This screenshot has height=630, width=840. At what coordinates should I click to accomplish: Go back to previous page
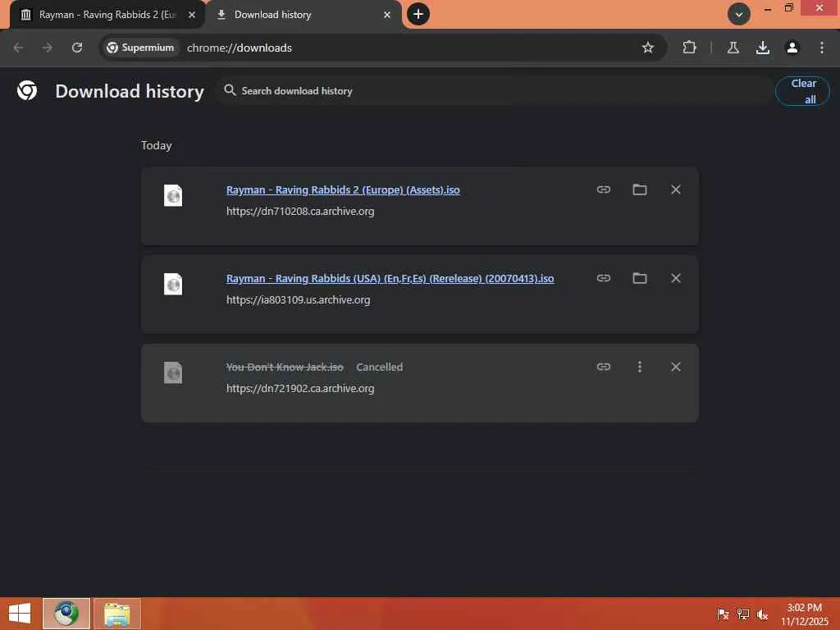click(x=19, y=48)
